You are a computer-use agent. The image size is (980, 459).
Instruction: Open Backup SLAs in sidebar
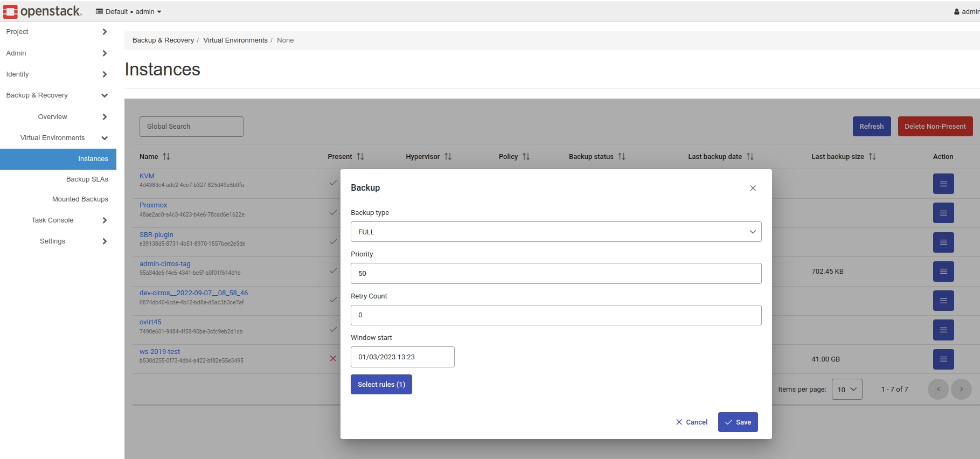pos(87,179)
